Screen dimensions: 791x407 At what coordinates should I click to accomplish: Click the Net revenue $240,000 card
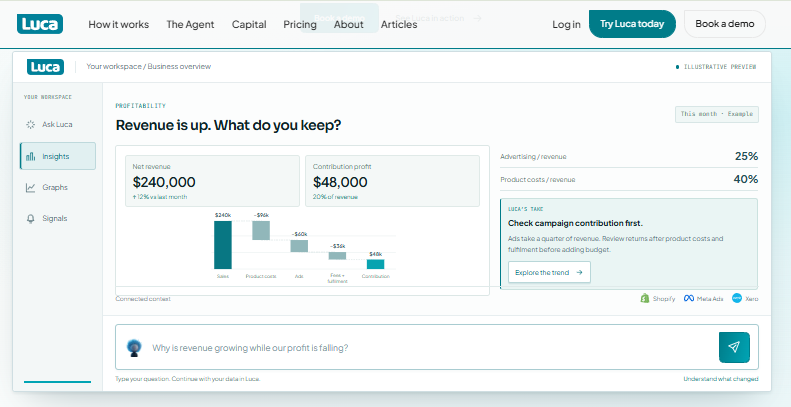212,181
